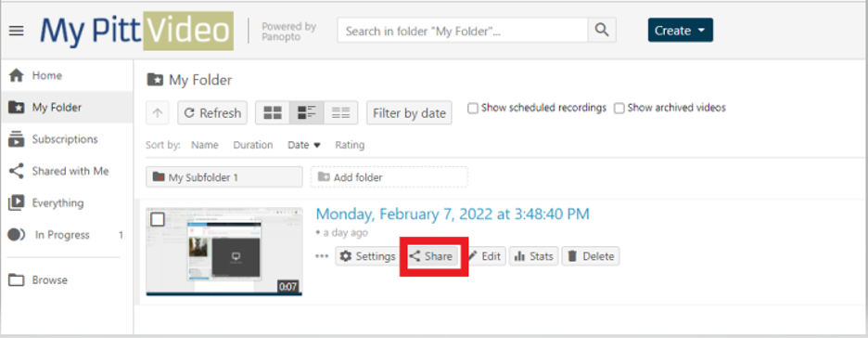This screenshot has width=868, height=338.
Task: Toggle the Date sort order arrow
Action: 317,145
